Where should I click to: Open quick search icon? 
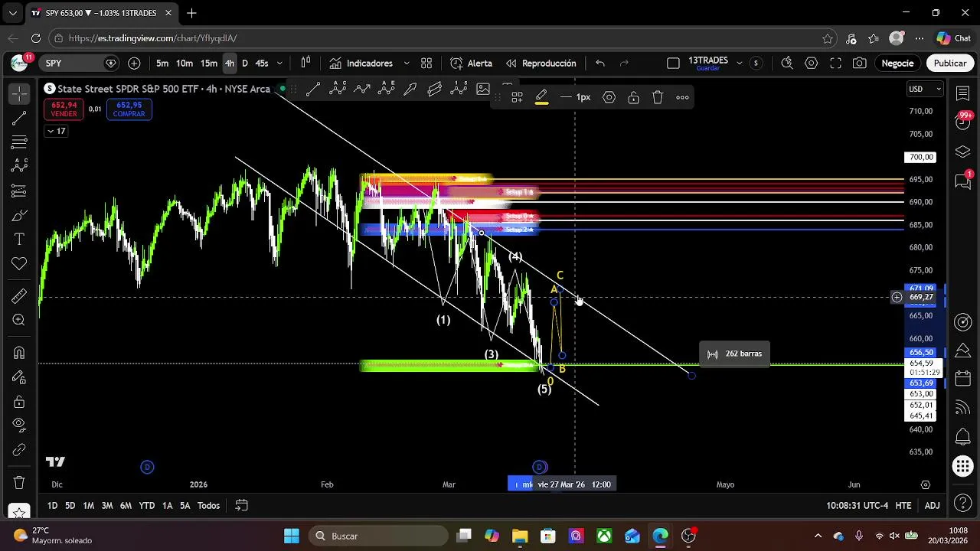(787, 64)
